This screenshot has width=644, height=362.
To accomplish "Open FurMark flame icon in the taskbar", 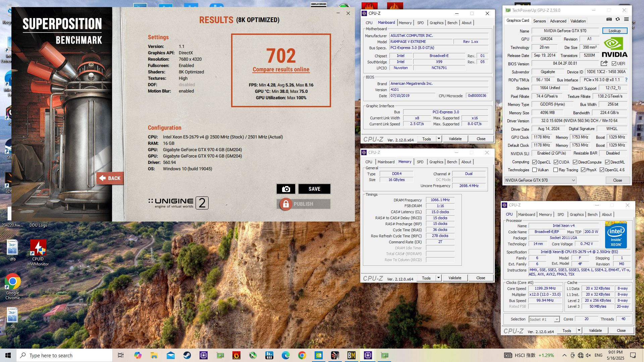I will [x=236, y=355].
